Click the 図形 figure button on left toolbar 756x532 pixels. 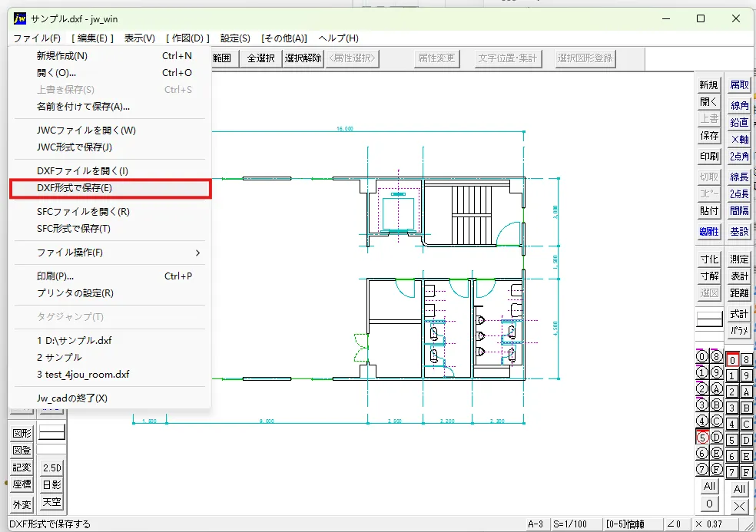click(x=22, y=433)
